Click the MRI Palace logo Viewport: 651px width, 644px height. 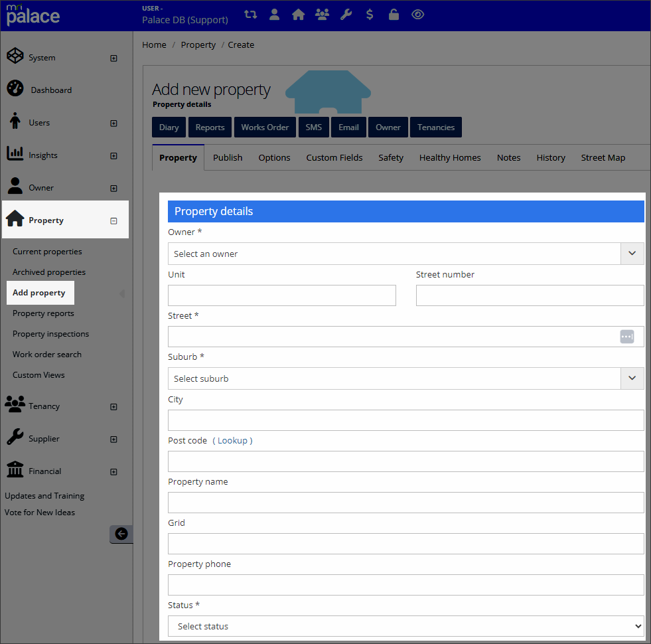point(33,15)
